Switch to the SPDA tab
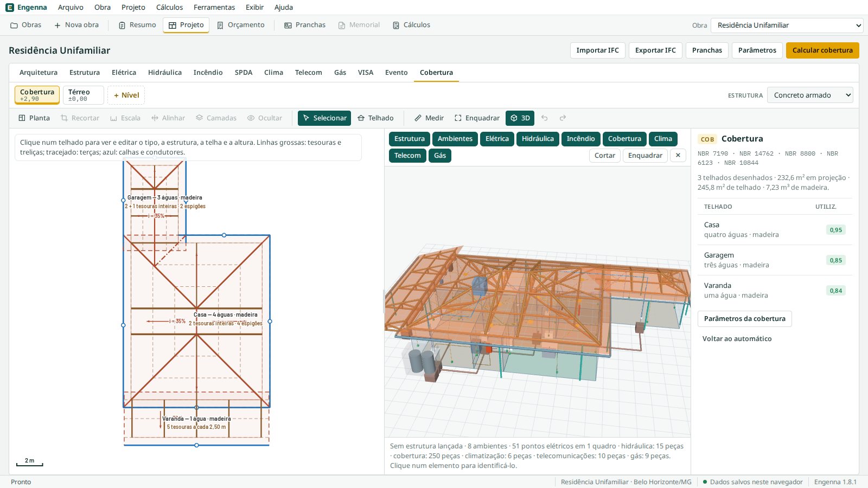 (244, 73)
